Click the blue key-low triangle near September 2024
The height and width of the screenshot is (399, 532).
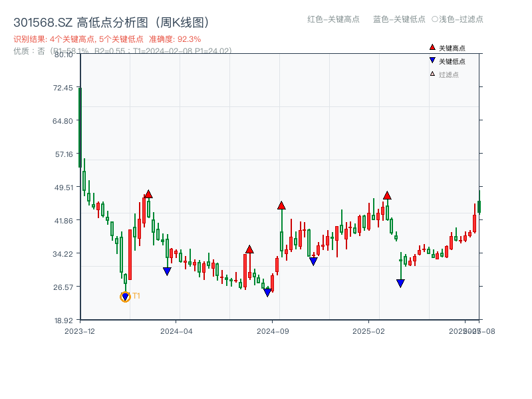click(268, 291)
